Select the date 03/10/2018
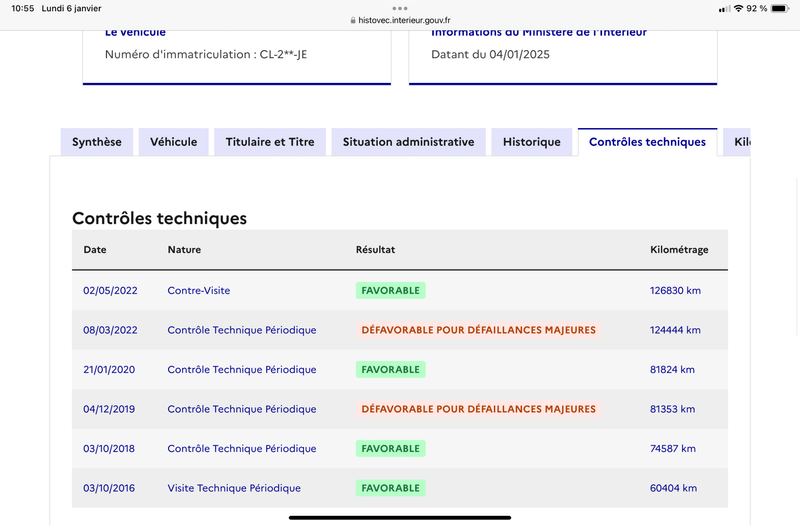Image resolution: width=800 pixels, height=525 pixels. pos(109,448)
